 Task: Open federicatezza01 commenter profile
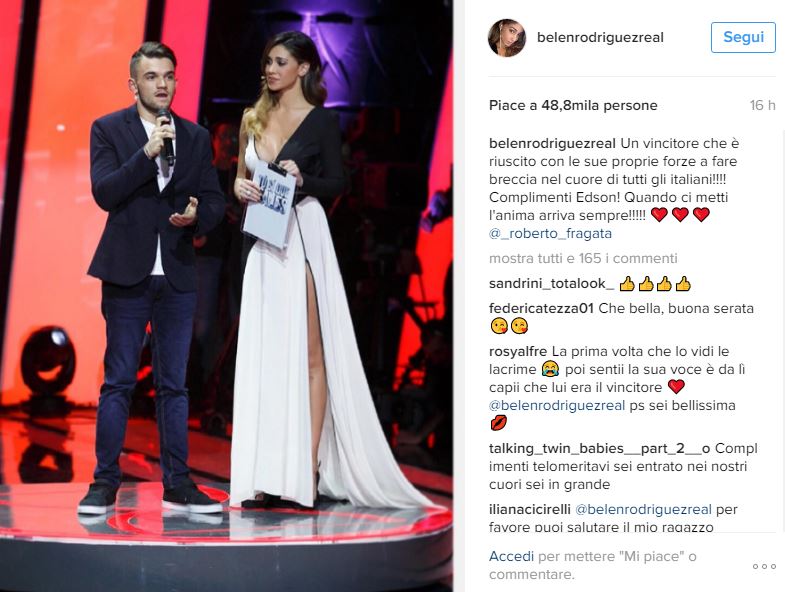click(541, 309)
